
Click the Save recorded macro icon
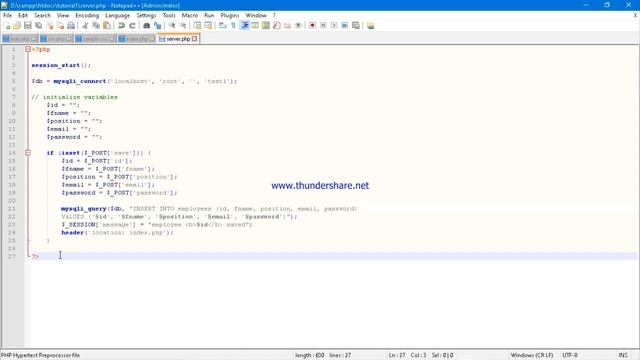coord(356,26)
